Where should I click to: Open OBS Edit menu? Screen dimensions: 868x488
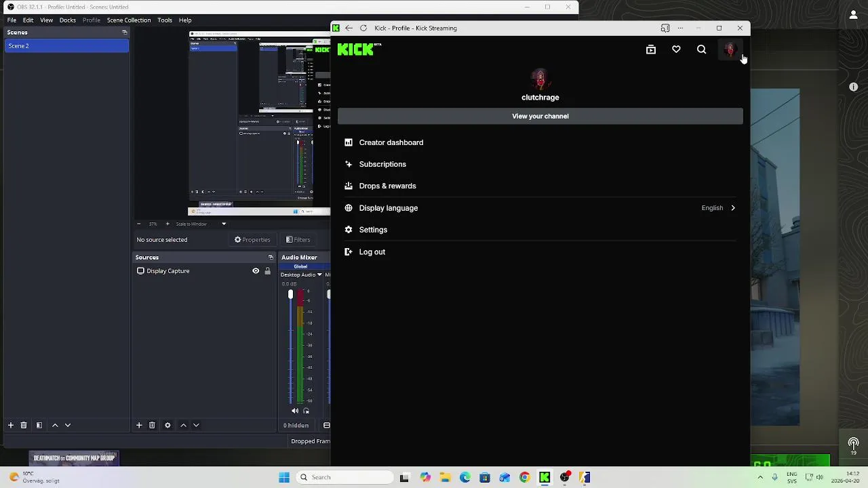tap(28, 20)
